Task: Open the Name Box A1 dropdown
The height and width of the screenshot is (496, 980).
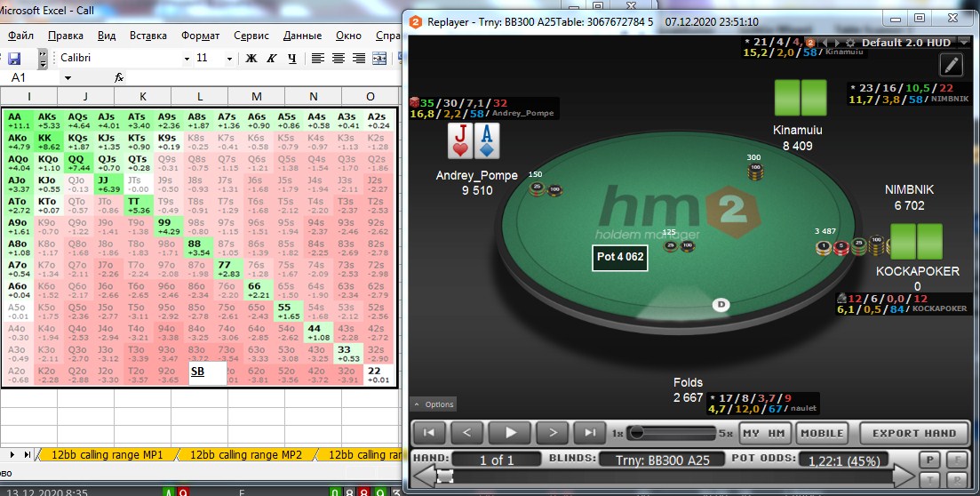Action: pyautogui.click(x=68, y=78)
